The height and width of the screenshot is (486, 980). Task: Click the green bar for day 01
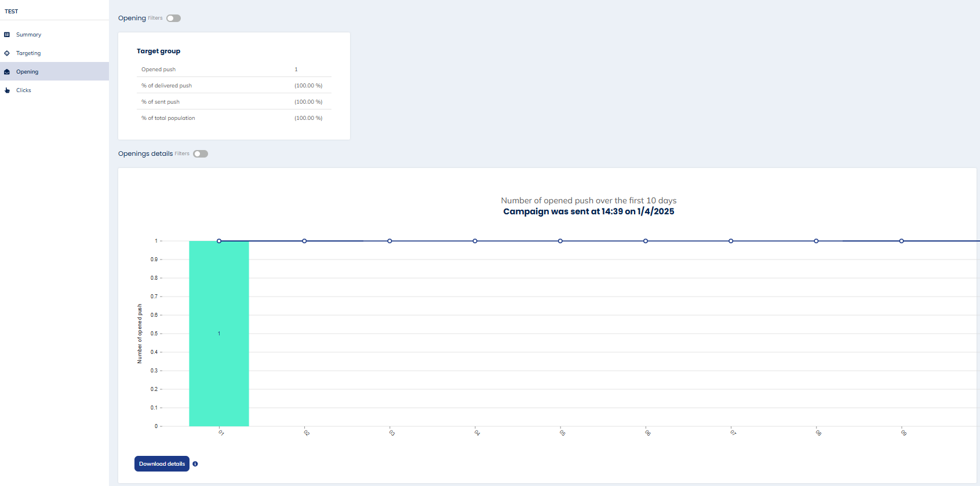click(x=219, y=348)
